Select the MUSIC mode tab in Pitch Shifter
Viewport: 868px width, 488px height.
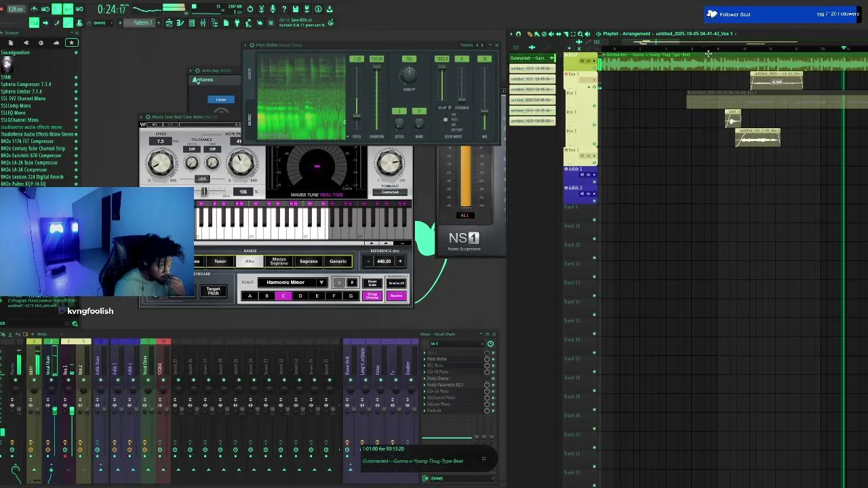[250, 119]
